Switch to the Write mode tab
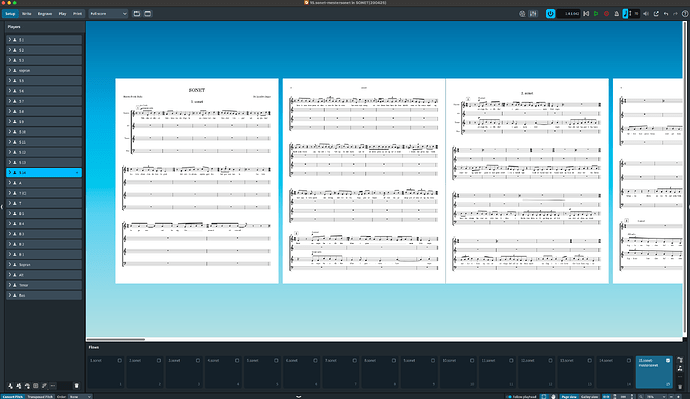Viewport: 690px width, 399px height. (26, 14)
